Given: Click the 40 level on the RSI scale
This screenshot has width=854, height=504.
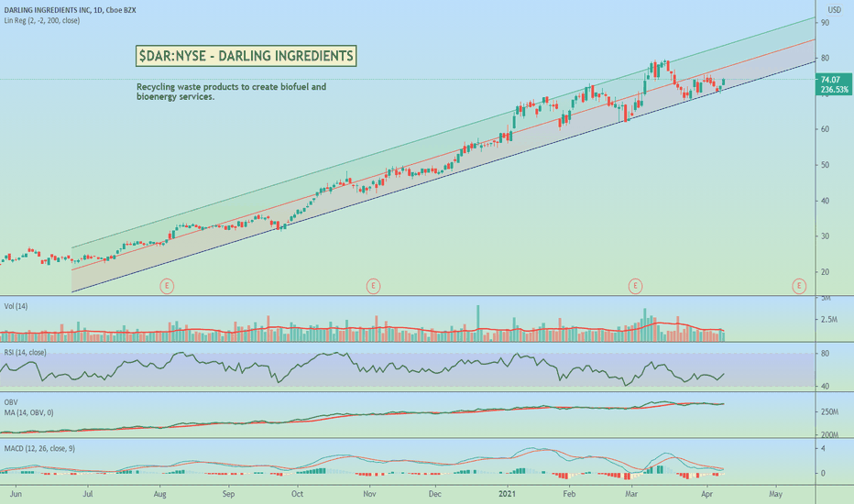Looking at the screenshot, I should click(x=825, y=387).
